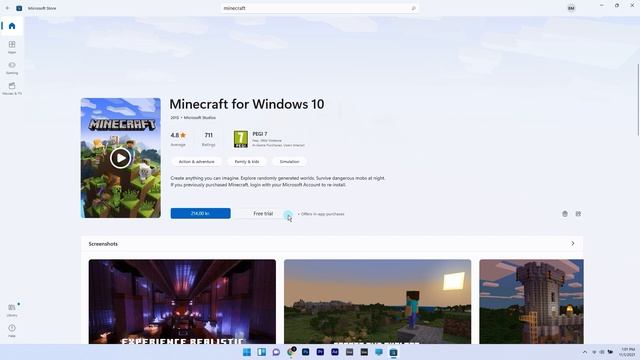The width and height of the screenshot is (640, 360).
Task: Open the sunset Steve screenshot thumbnail
Action: coord(378,302)
